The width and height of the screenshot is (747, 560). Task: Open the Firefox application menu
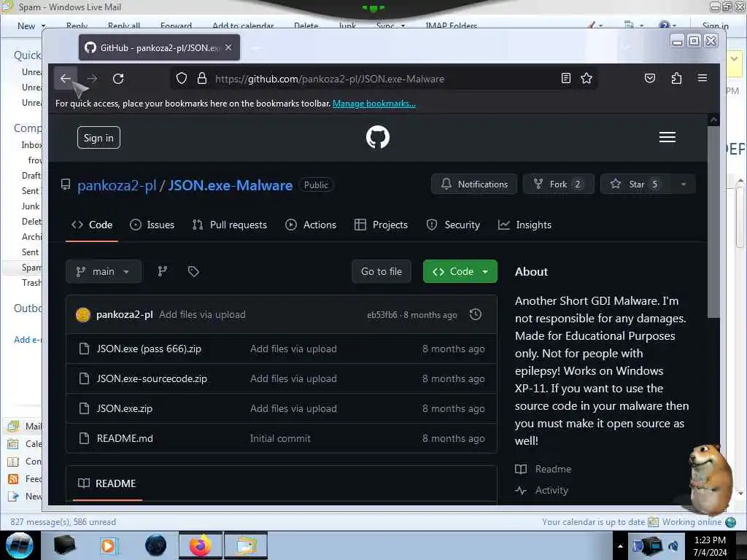(703, 77)
